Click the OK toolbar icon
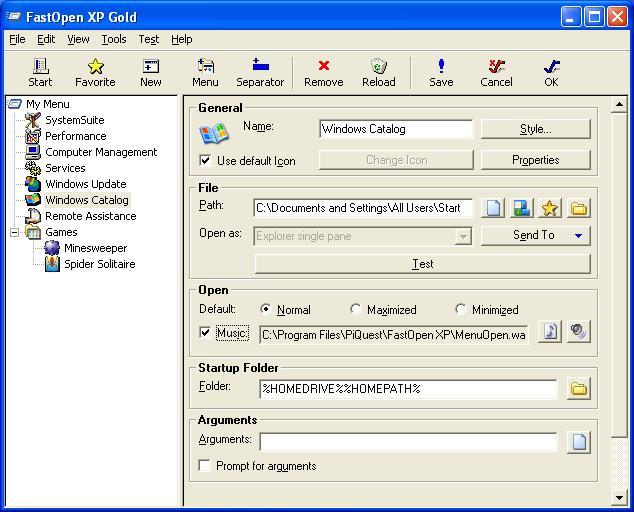The width and height of the screenshot is (634, 512). pos(552,73)
